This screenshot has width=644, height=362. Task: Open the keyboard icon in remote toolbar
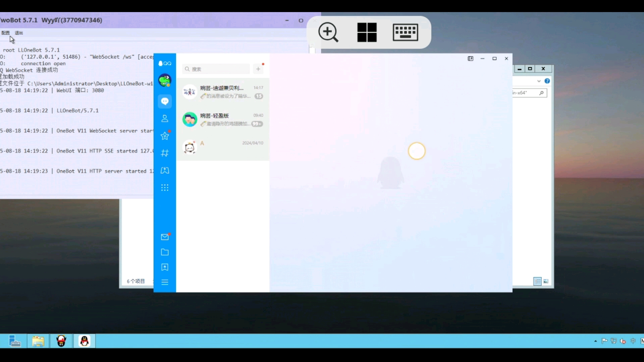click(406, 32)
